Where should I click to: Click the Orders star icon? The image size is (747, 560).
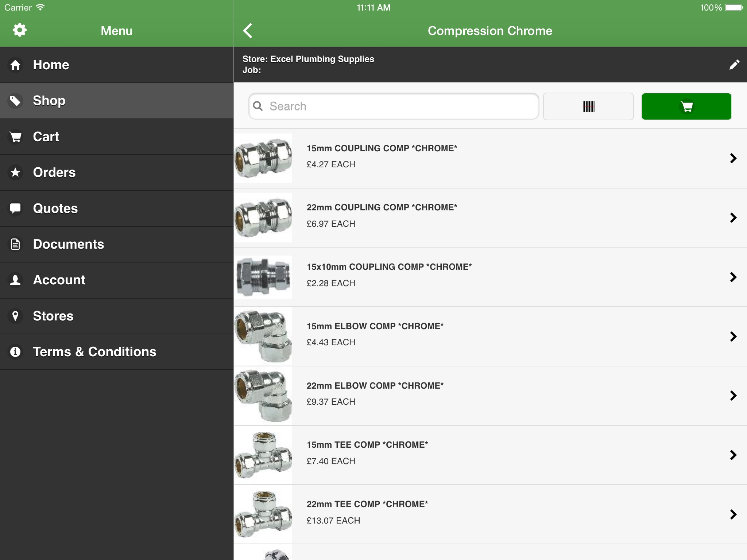(15, 172)
